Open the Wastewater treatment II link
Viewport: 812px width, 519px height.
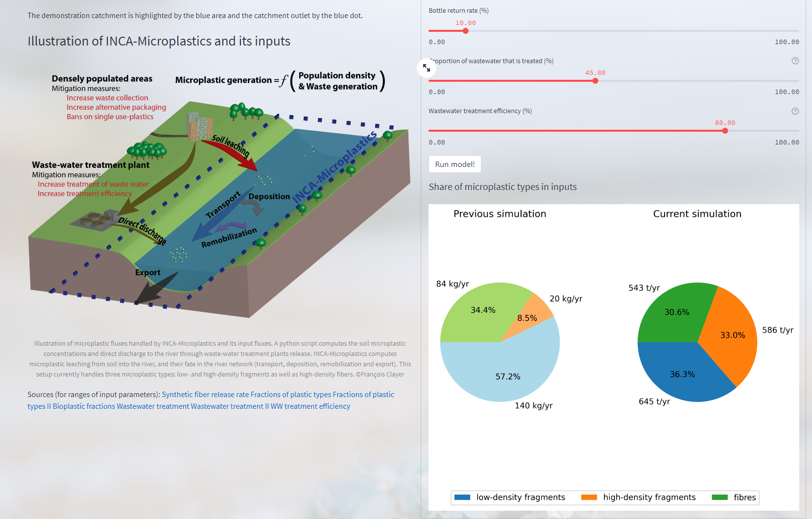point(230,406)
